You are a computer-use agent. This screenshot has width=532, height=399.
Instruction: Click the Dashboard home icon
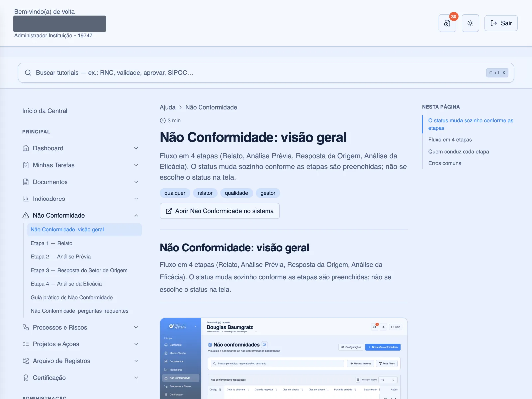pyautogui.click(x=26, y=148)
